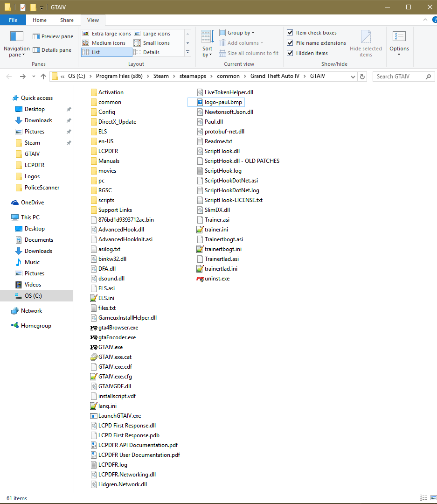Select the ScriptHookDotNet.asi file
Screen dimensions: 437x504
point(231,181)
